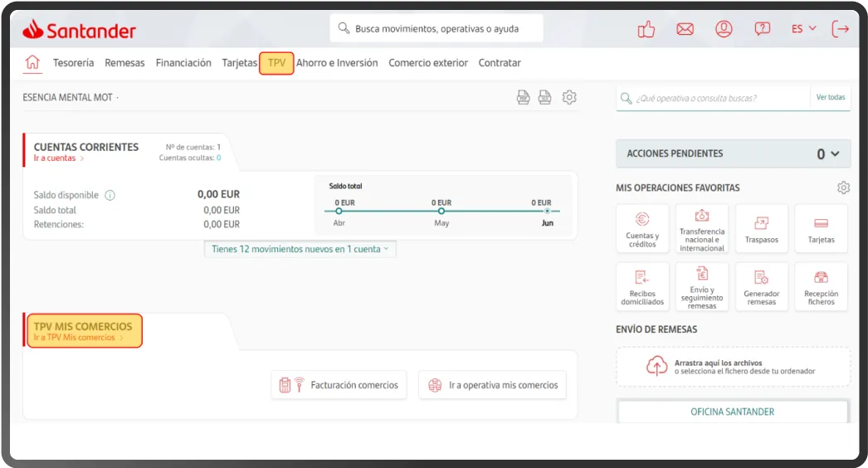
Task: Open the Tesorería menu
Action: (x=74, y=62)
